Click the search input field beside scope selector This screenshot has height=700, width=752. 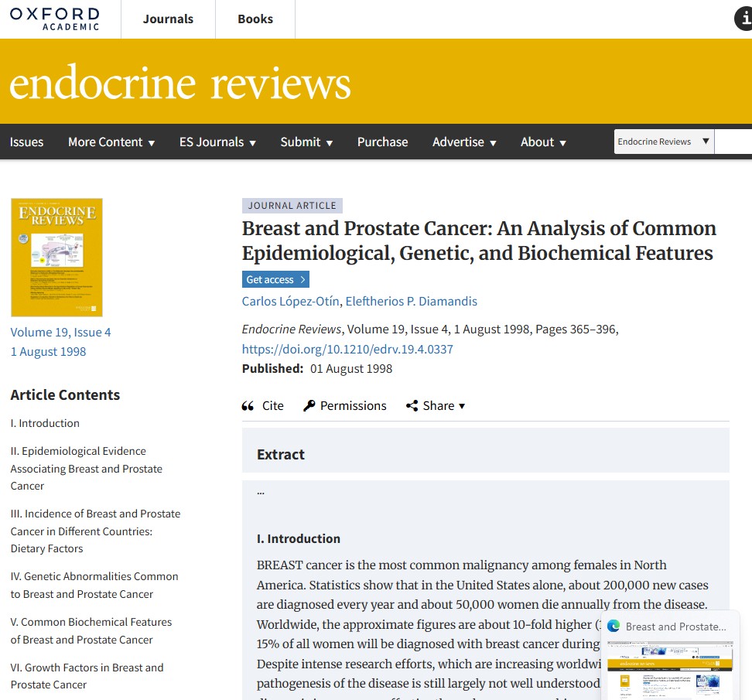tap(733, 142)
